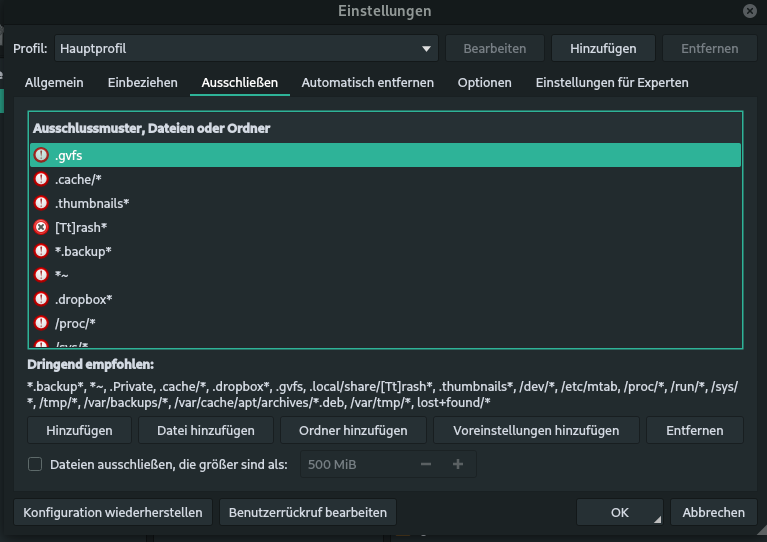
Task: Select the .dropbox* exclude entry
Action: (x=385, y=299)
